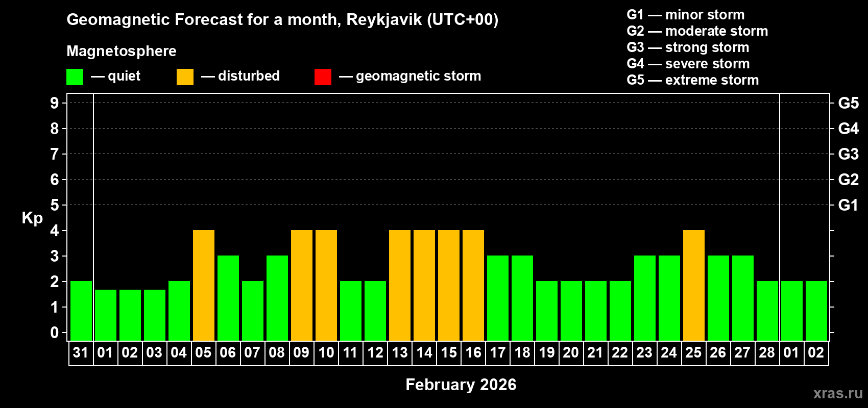Screen dimensions: 868x408
Task: Click the G4 storm level label on axis
Action: [x=849, y=129]
